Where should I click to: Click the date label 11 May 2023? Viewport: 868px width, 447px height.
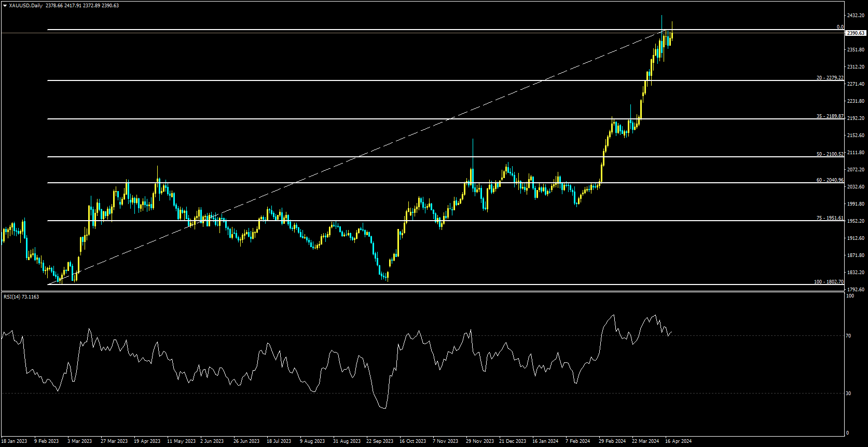click(181, 441)
